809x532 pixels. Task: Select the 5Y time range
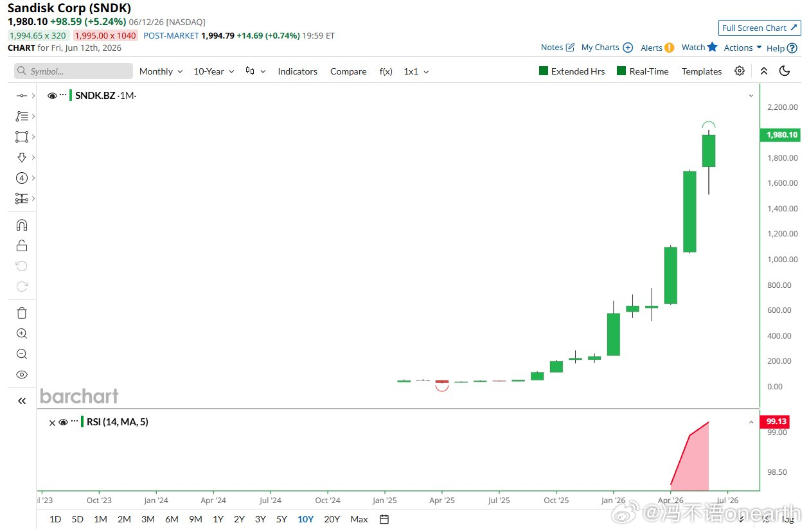(281, 519)
